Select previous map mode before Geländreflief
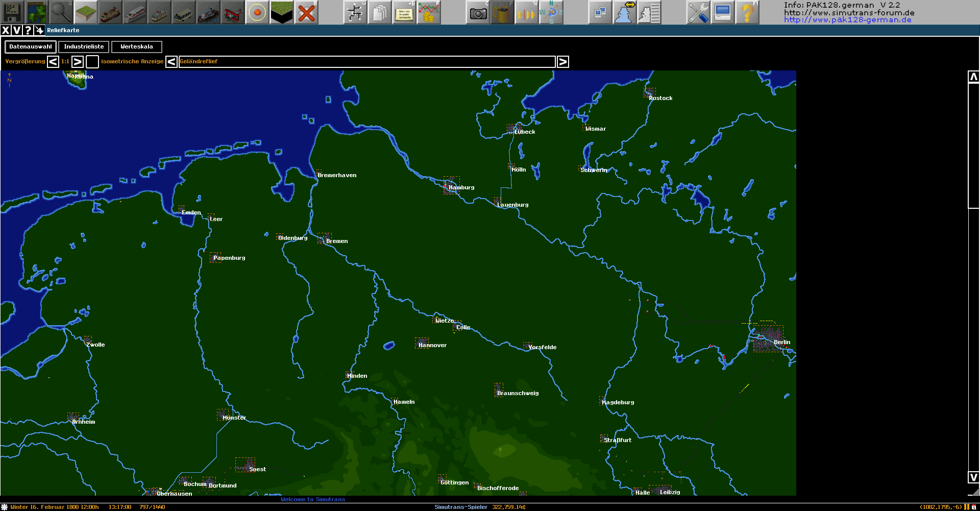980x511 pixels. click(171, 62)
